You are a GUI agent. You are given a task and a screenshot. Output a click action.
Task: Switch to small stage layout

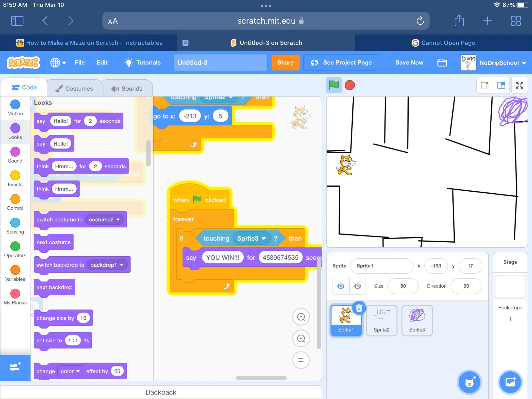click(485, 85)
